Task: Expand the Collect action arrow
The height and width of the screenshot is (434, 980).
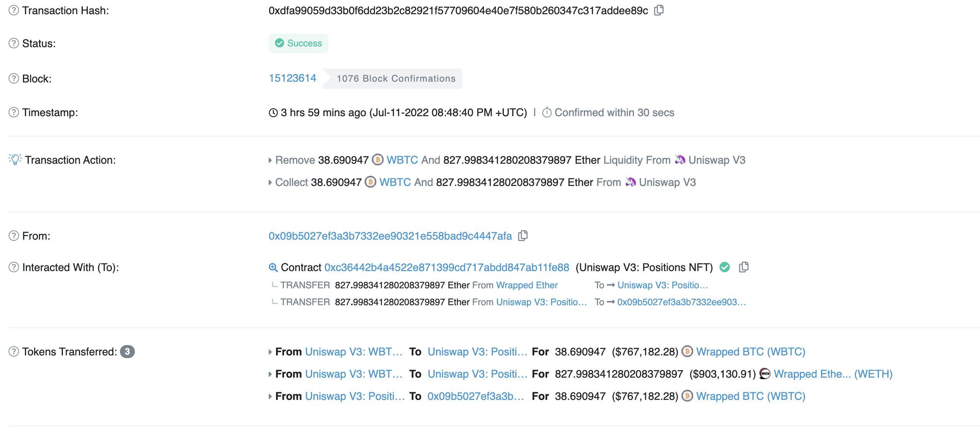Action: pyautogui.click(x=270, y=182)
